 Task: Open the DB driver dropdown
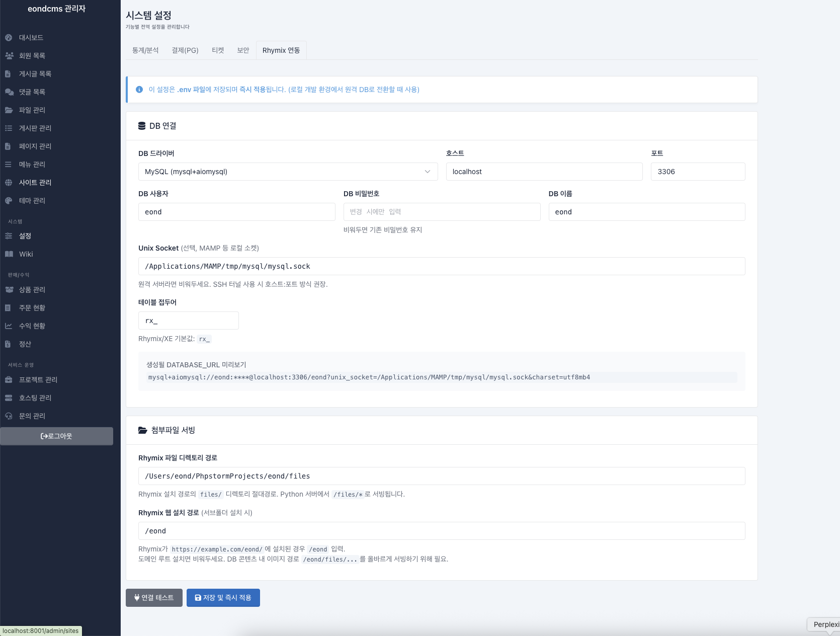pos(288,172)
